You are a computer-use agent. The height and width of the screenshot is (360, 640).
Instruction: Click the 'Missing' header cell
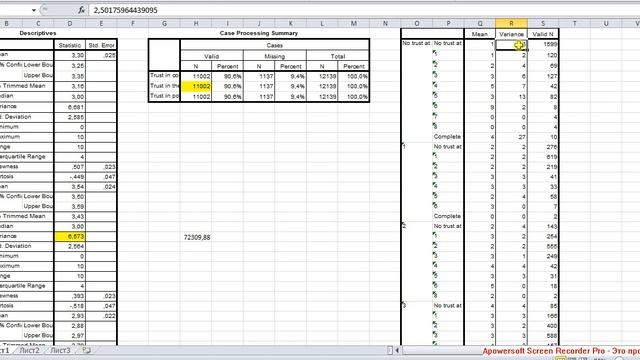point(275,56)
